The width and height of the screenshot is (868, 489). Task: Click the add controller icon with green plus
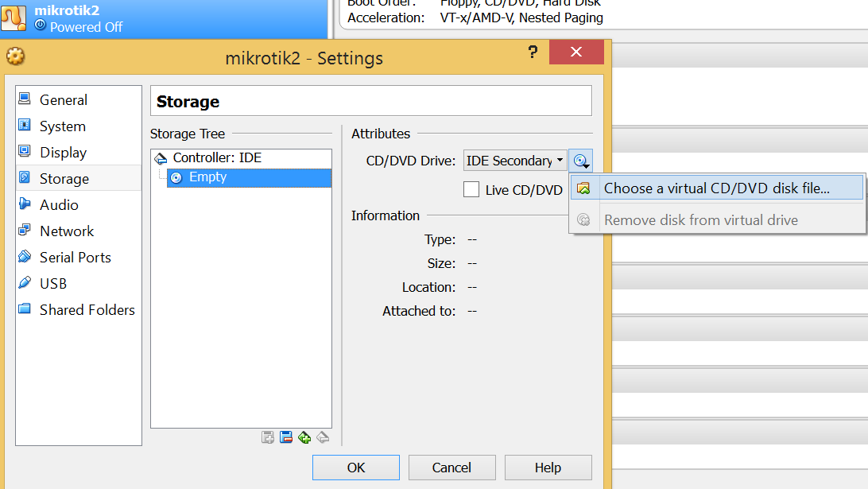pos(304,437)
